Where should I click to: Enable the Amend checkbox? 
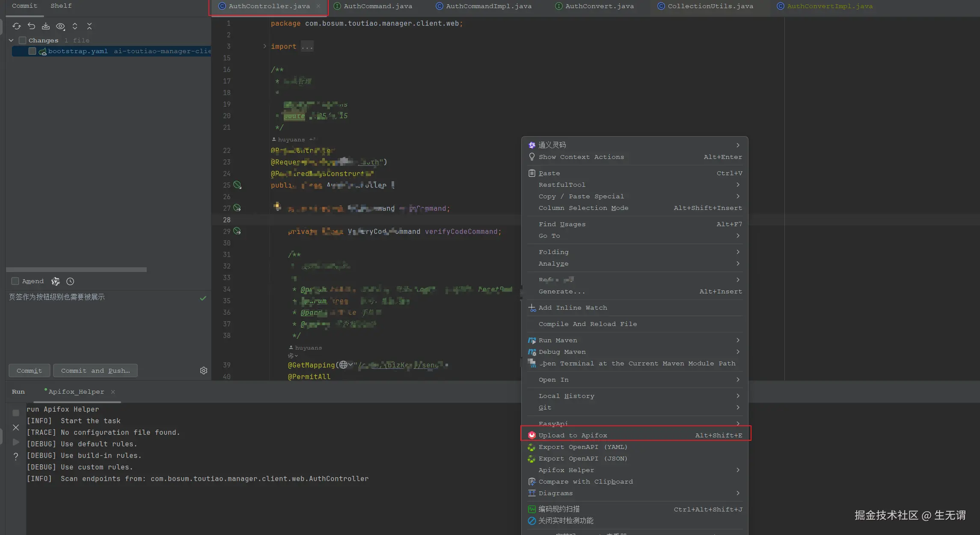pyautogui.click(x=15, y=281)
